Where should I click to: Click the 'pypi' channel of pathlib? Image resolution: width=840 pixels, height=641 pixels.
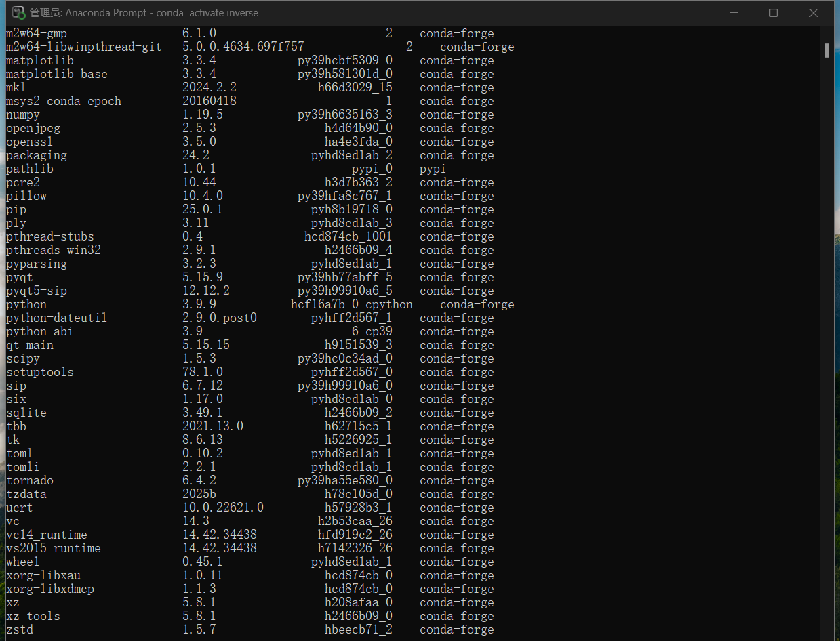point(433,169)
